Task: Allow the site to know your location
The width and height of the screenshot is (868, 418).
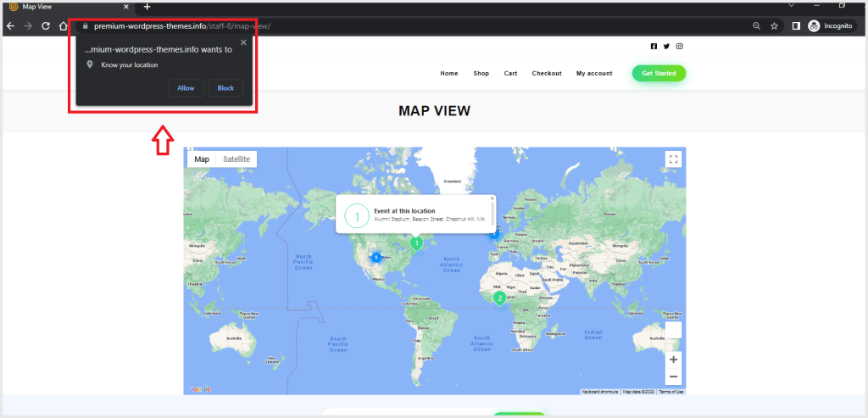Action: [x=186, y=88]
